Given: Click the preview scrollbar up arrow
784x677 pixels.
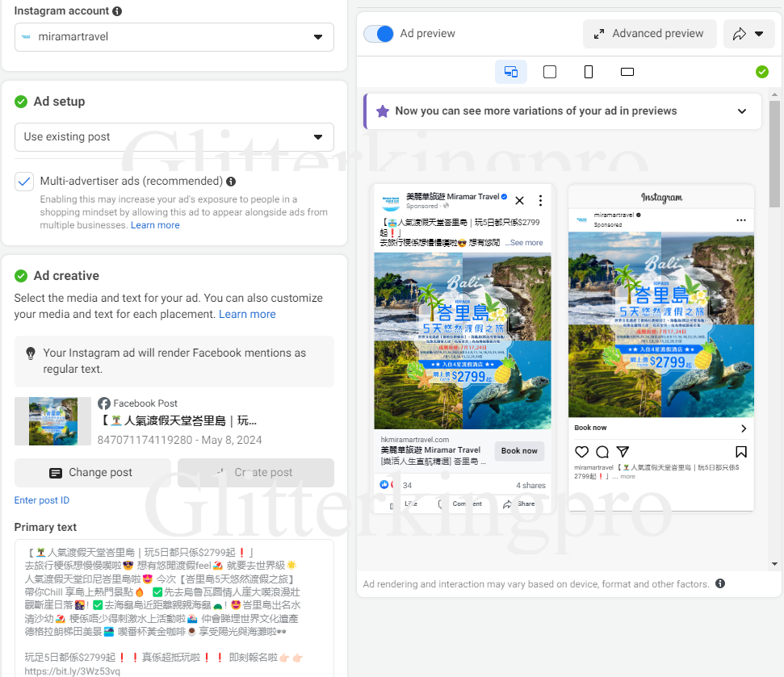Looking at the screenshot, I should (774, 94).
